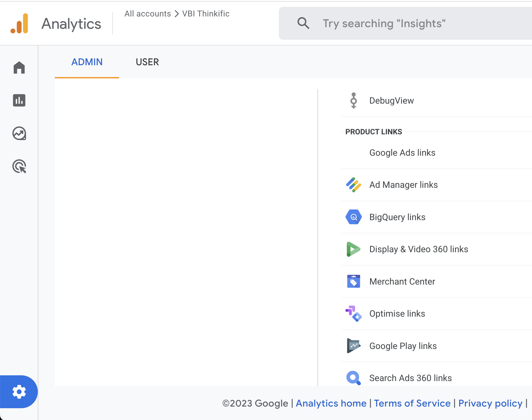Open the VBI Thinkific account selector
The width and height of the screenshot is (532, 420).
tap(206, 14)
